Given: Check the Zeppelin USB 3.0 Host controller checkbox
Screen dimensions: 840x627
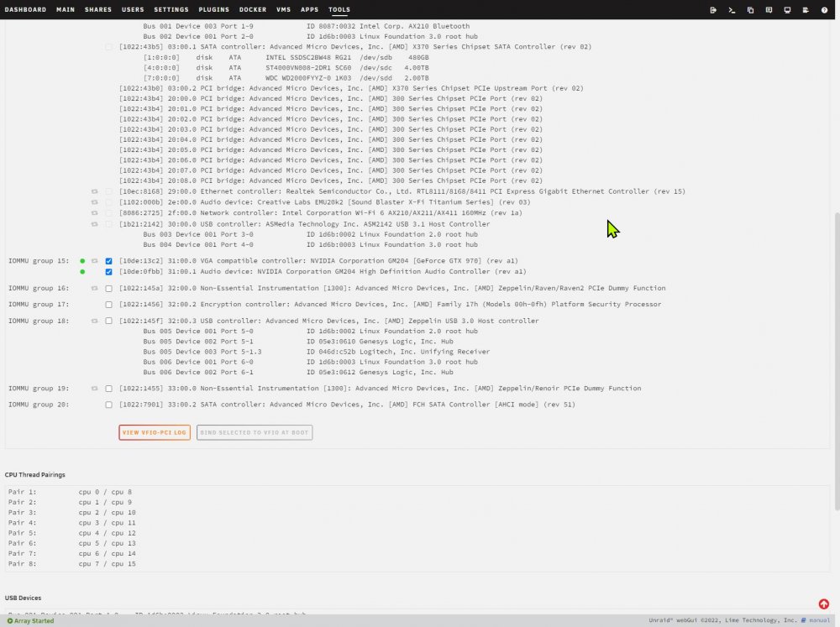Looking at the screenshot, I should point(108,321).
